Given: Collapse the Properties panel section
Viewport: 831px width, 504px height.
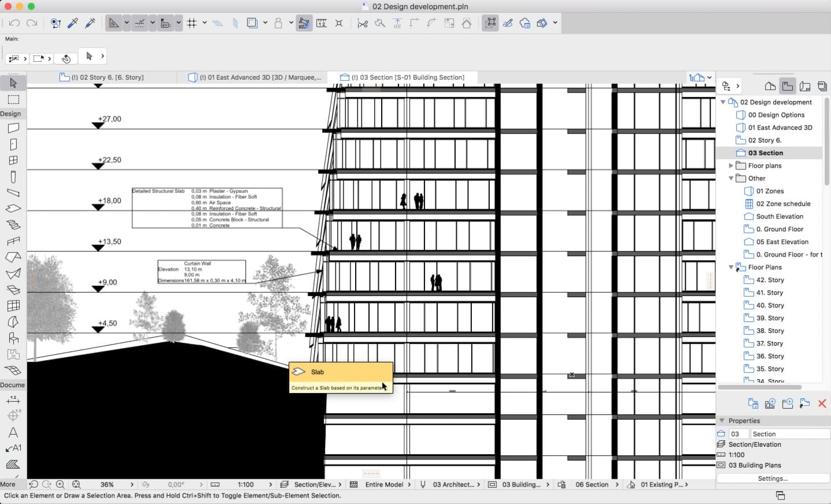Looking at the screenshot, I should (x=722, y=421).
